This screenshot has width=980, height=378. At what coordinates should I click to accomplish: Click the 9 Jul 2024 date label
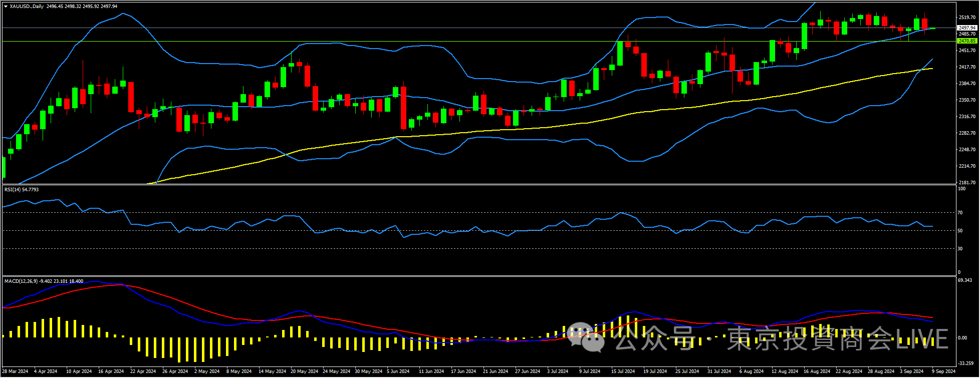tap(590, 371)
